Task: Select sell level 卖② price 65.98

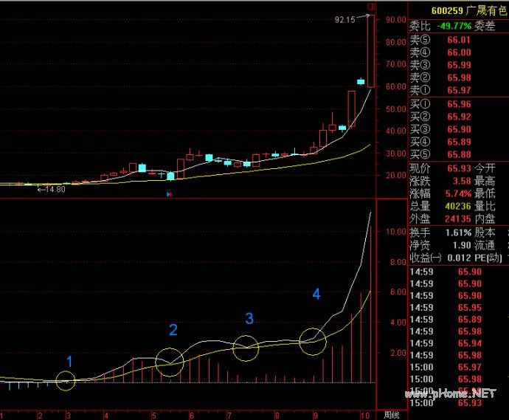Action: coord(459,78)
